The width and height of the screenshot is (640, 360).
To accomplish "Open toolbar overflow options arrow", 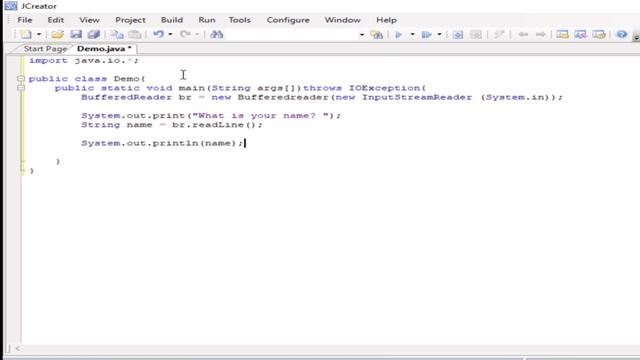I will point(636,38).
